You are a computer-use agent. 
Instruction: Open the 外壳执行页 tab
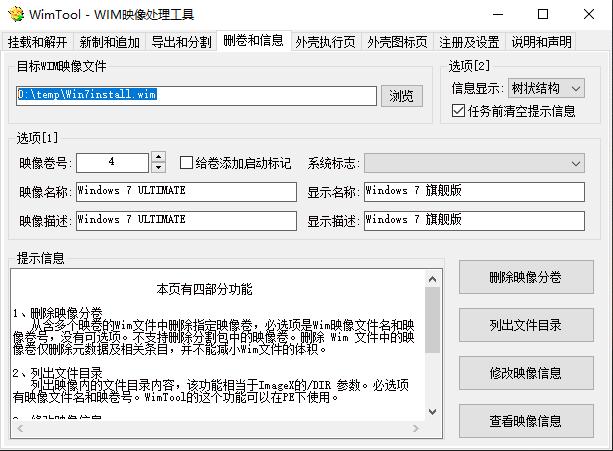click(325, 42)
